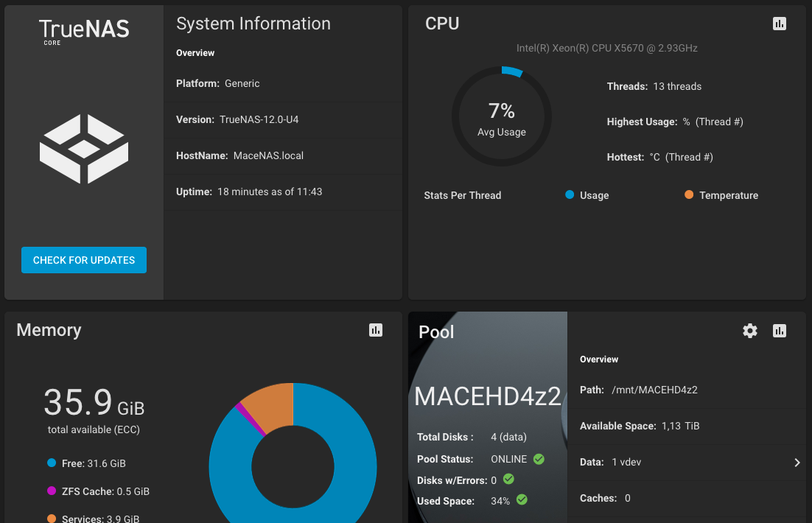Click the Used Space green check icon
Image resolution: width=812 pixels, height=523 pixels.
[522, 499]
